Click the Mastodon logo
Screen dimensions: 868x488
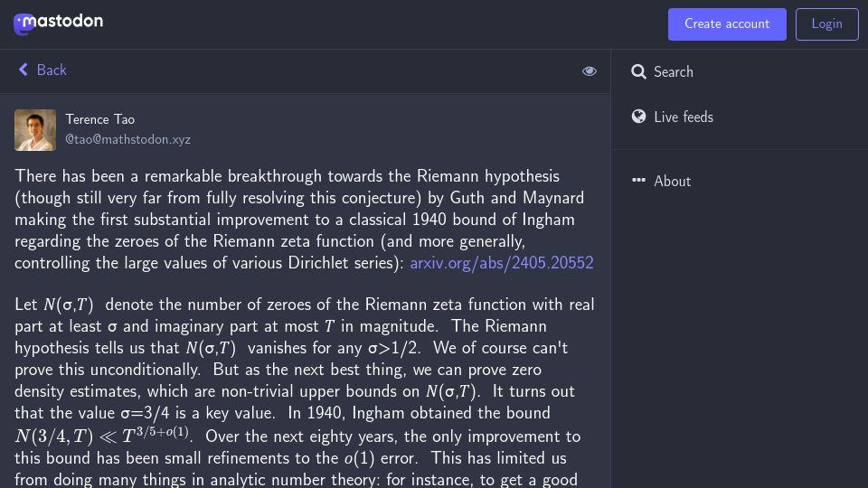[x=58, y=23]
